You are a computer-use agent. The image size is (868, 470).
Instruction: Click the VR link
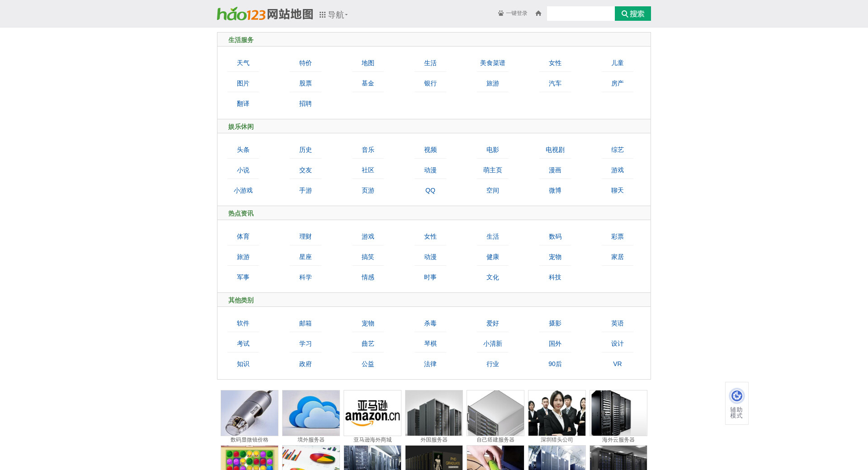point(617,364)
